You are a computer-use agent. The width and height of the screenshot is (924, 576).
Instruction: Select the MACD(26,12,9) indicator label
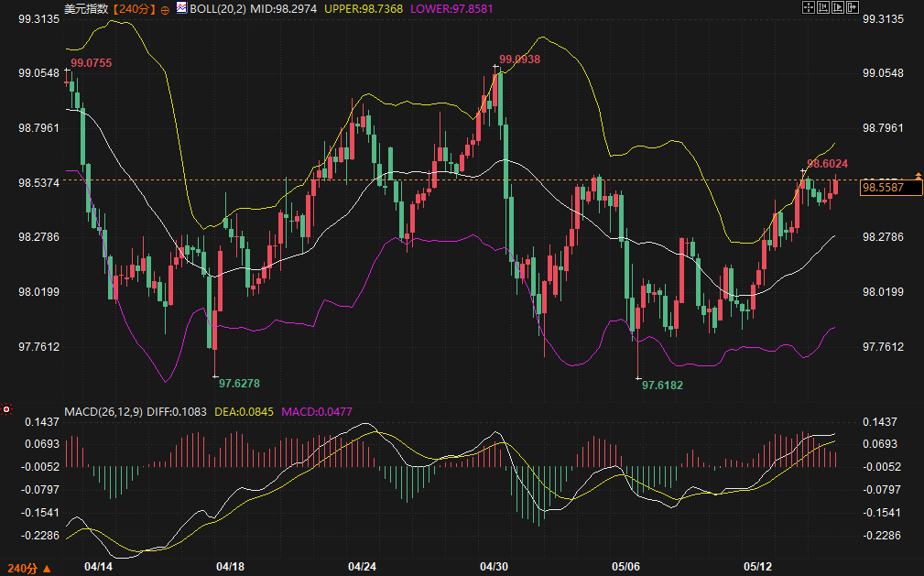pos(103,411)
